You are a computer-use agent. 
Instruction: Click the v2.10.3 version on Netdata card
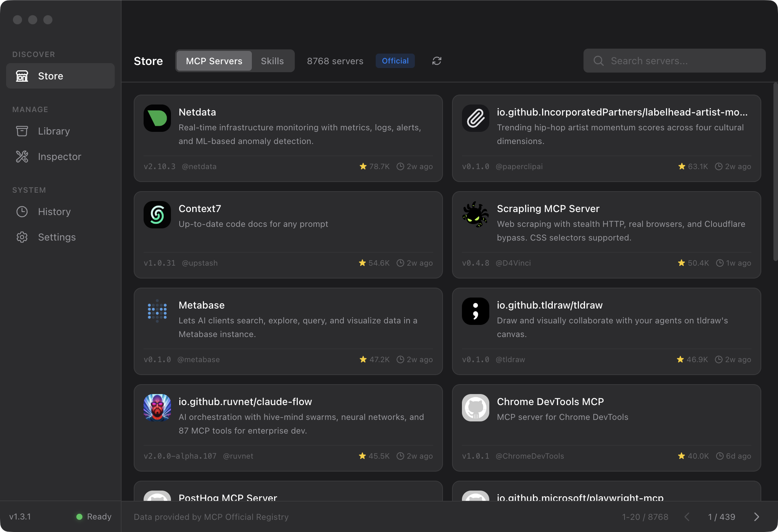pos(160,166)
